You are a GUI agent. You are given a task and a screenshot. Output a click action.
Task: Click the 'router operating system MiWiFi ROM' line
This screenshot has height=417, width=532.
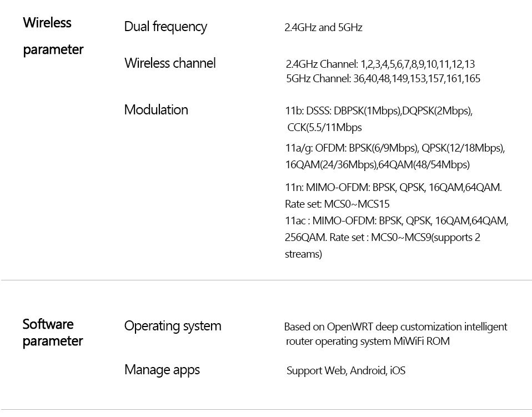click(368, 341)
